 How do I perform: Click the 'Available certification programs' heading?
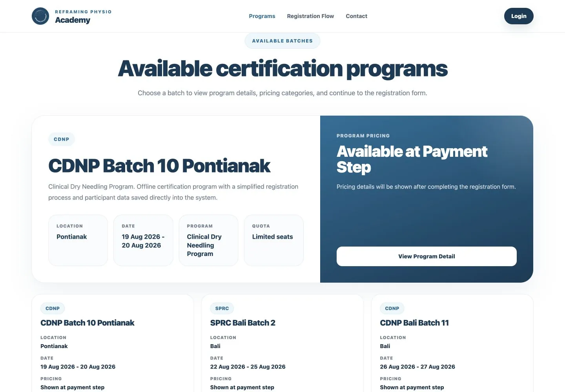click(x=282, y=69)
